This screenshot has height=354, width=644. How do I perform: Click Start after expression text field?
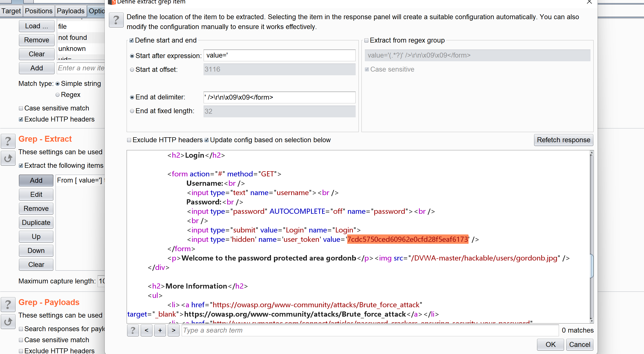point(279,55)
